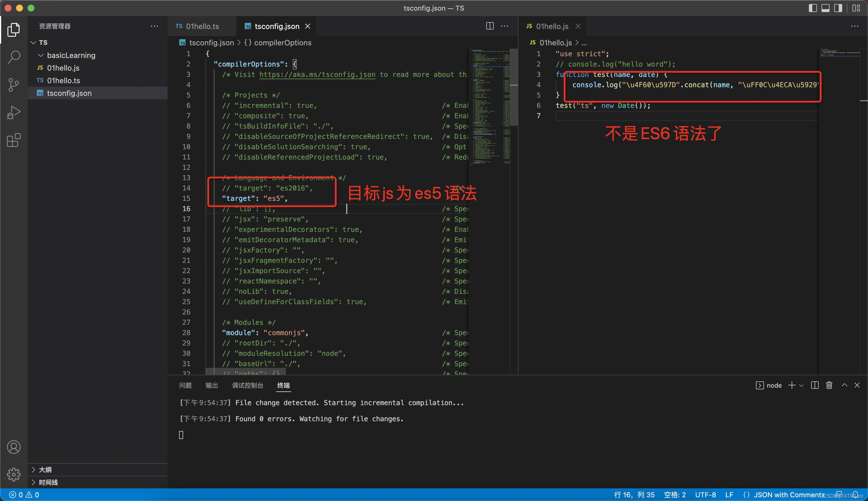
Task: Close the tsconfig.json tab
Action: click(308, 26)
